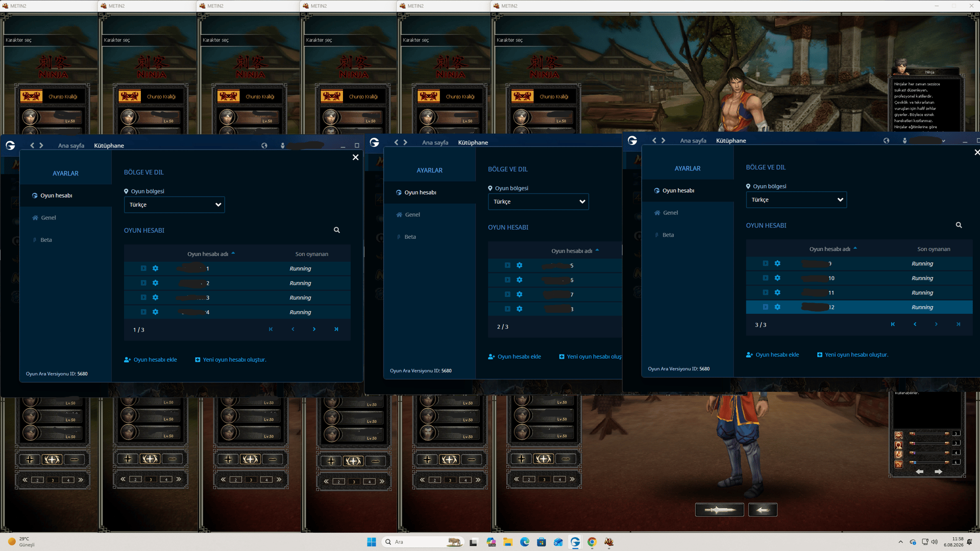
Task: Click the Running status of account 1
Action: (300, 268)
